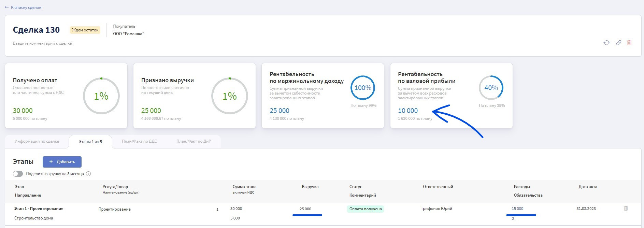Open the Оплата получена stage status
Screen dimensions: 644x228
point(365,209)
